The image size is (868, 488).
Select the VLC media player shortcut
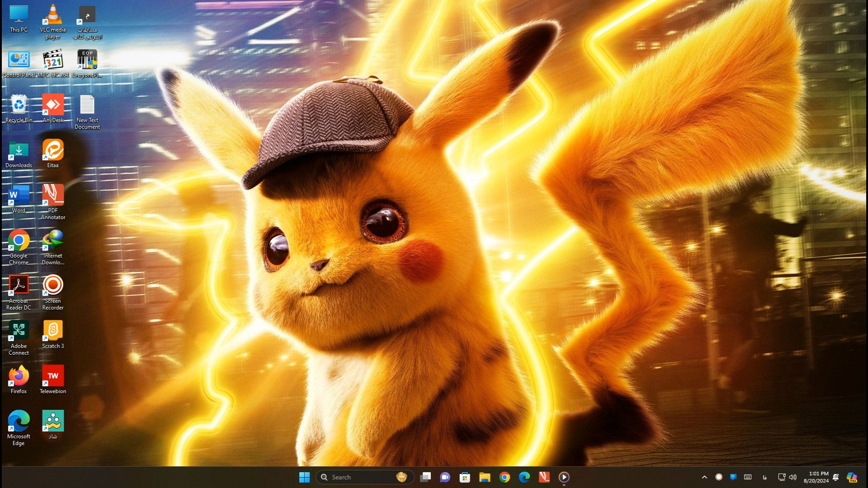click(x=53, y=22)
